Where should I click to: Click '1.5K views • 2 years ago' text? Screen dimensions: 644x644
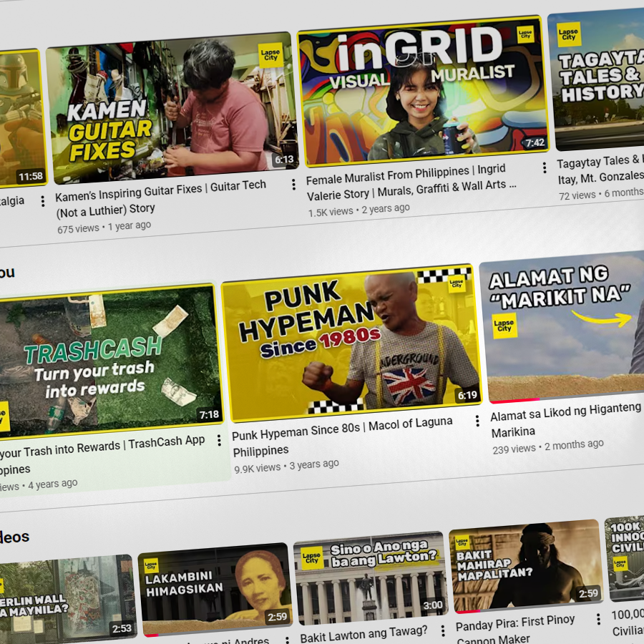pos(359,210)
